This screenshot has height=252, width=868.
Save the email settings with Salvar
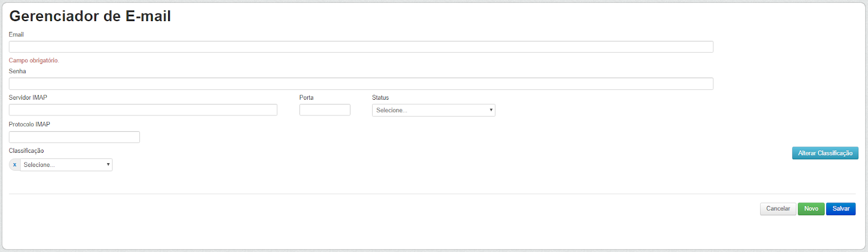click(841, 209)
